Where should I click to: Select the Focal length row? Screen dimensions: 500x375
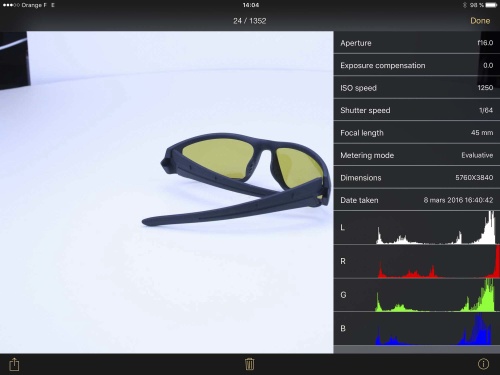[417, 133]
